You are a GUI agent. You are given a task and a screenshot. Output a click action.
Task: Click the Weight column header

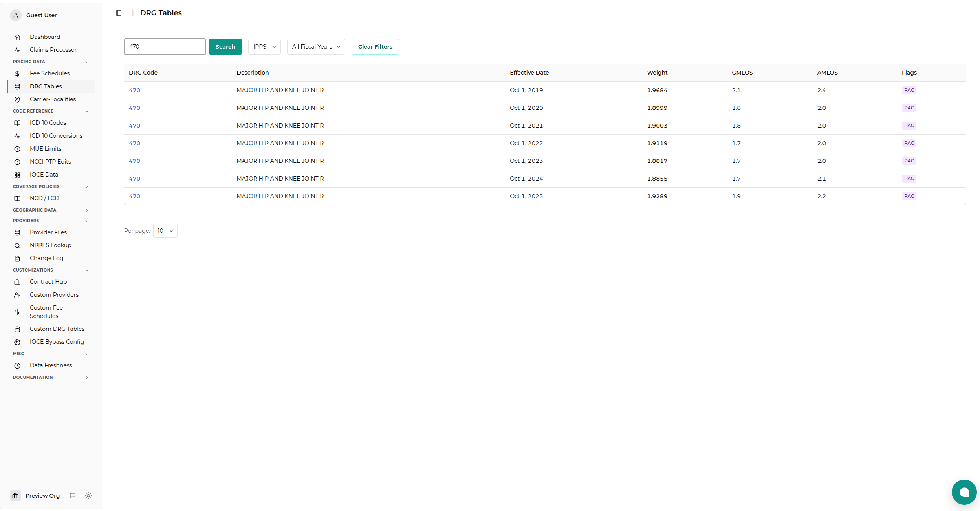click(x=657, y=73)
